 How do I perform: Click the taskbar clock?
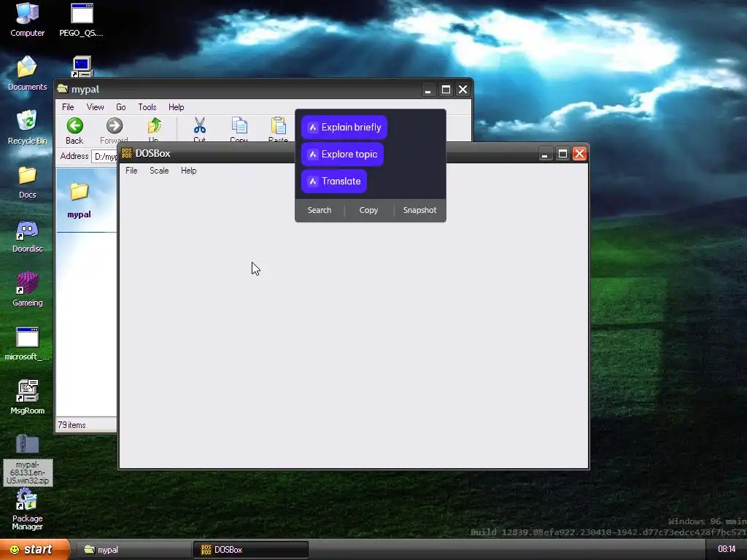(727, 549)
